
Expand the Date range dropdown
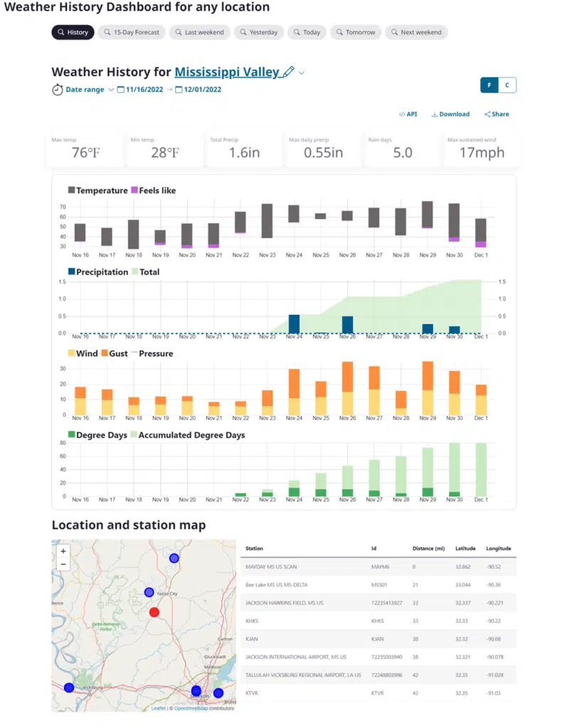(111, 90)
